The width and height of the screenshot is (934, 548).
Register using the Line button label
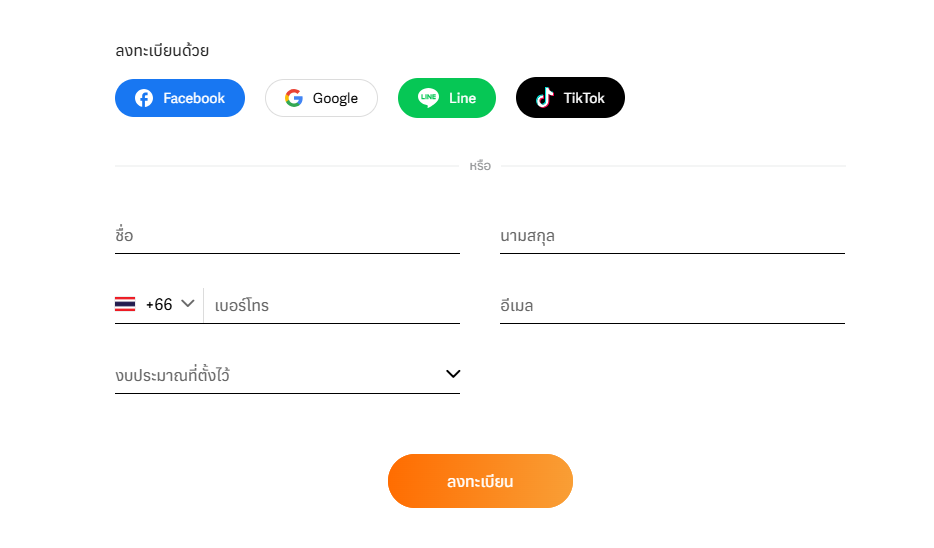(462, 98)
